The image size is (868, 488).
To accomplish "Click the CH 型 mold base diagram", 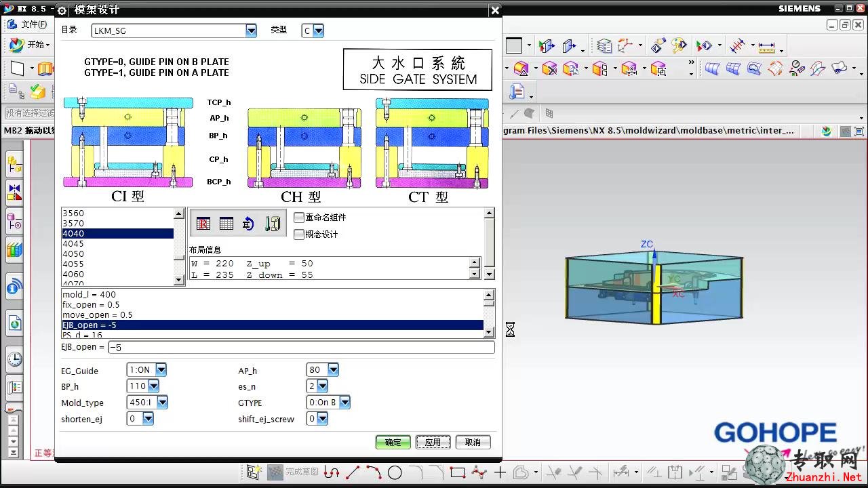I will click(304, 149).
